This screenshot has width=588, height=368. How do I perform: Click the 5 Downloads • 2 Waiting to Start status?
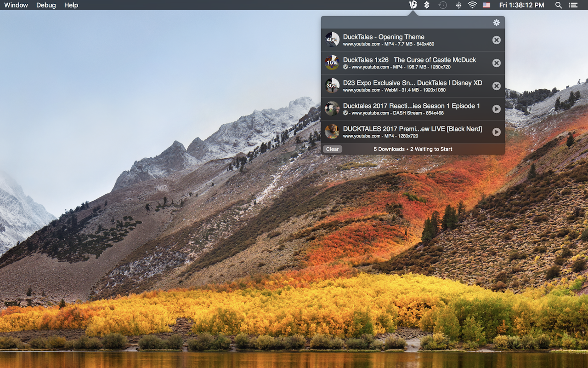click(413, 149)
